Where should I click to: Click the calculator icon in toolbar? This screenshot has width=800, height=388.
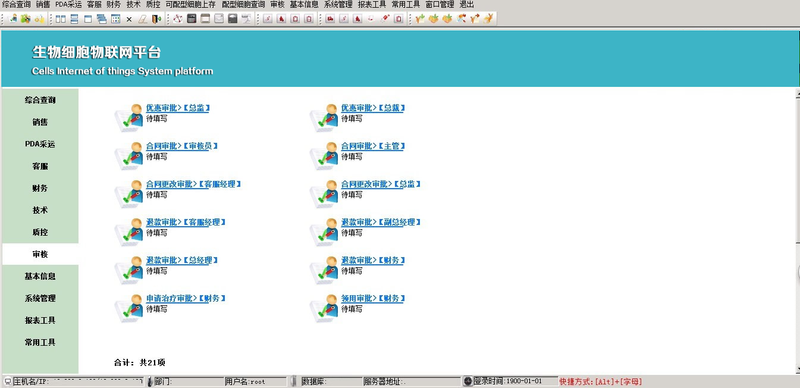coord(192,19)
